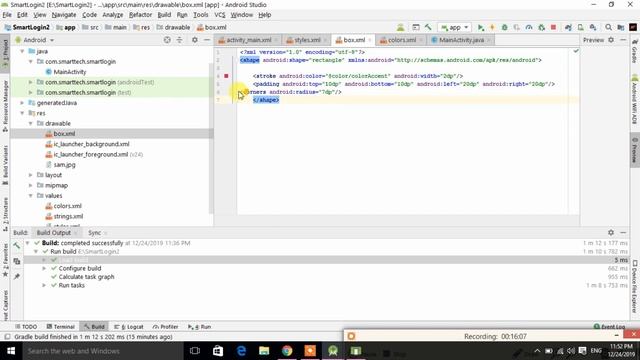Click the Run app green play icon
The height and width of the screenshot is (360, 640).
tap(481, 27)
